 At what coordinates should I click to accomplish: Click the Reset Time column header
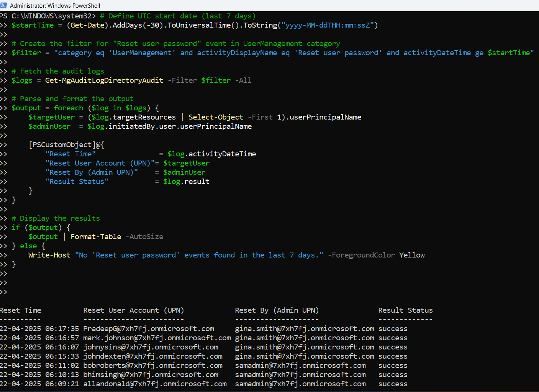click(x=21, y=310)
